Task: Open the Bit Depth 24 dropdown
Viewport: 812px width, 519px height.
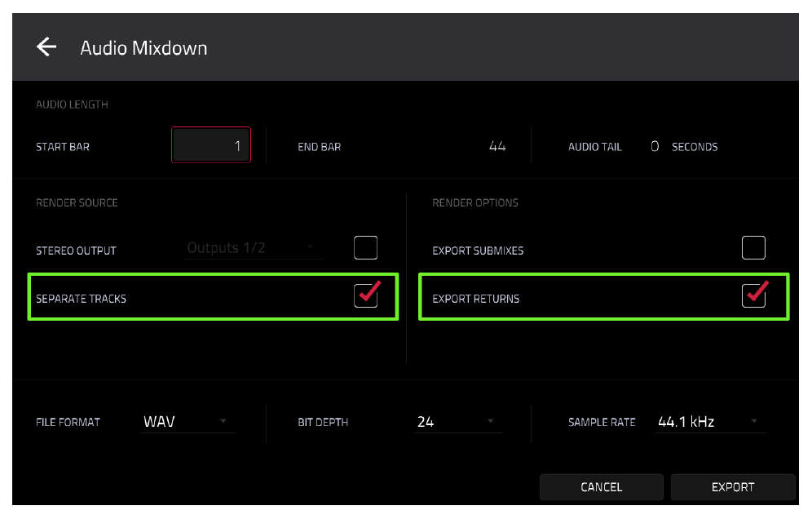Action: [458, 422]
